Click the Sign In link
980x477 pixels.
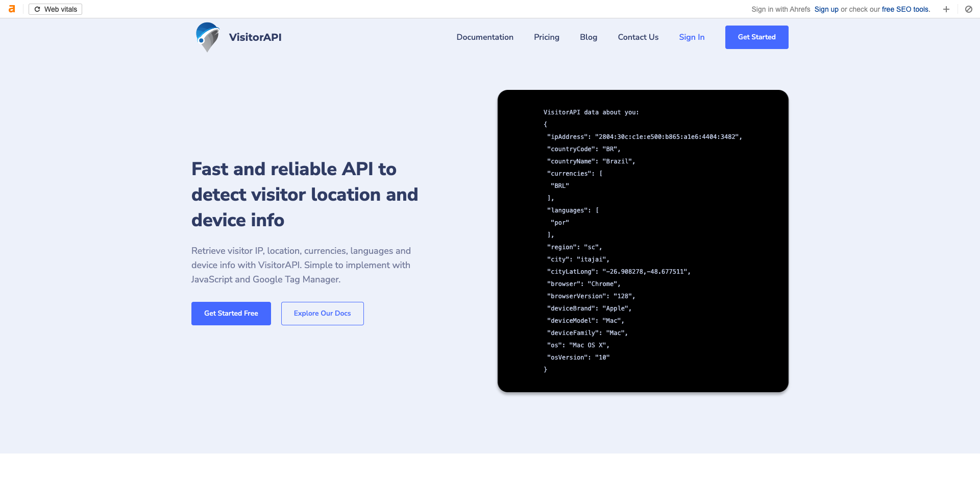click(691, 37)
